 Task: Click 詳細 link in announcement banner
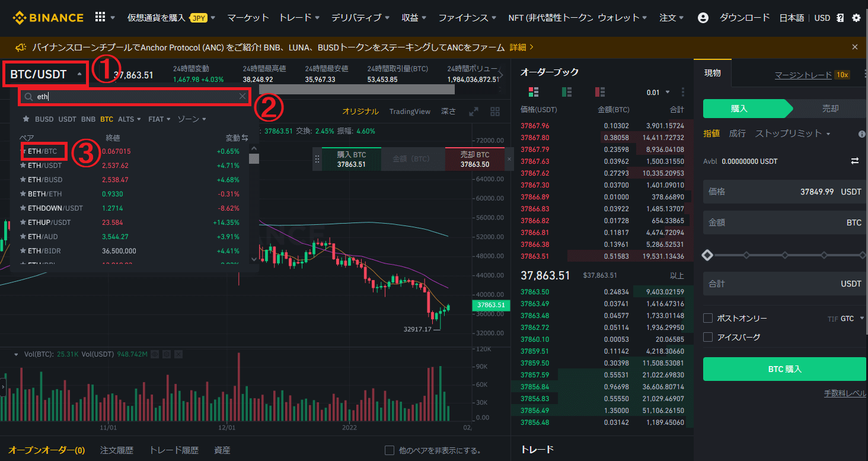click(521, 47)
